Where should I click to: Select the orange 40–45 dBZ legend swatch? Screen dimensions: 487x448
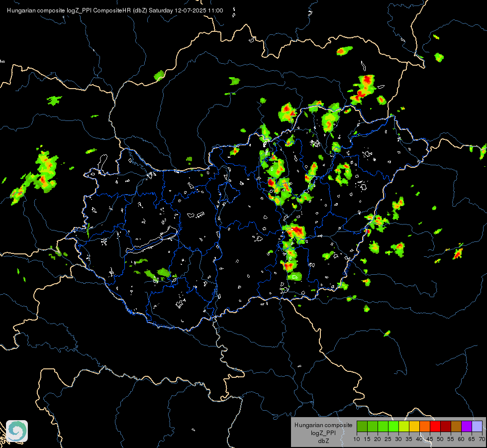click(x=425, y=427)
